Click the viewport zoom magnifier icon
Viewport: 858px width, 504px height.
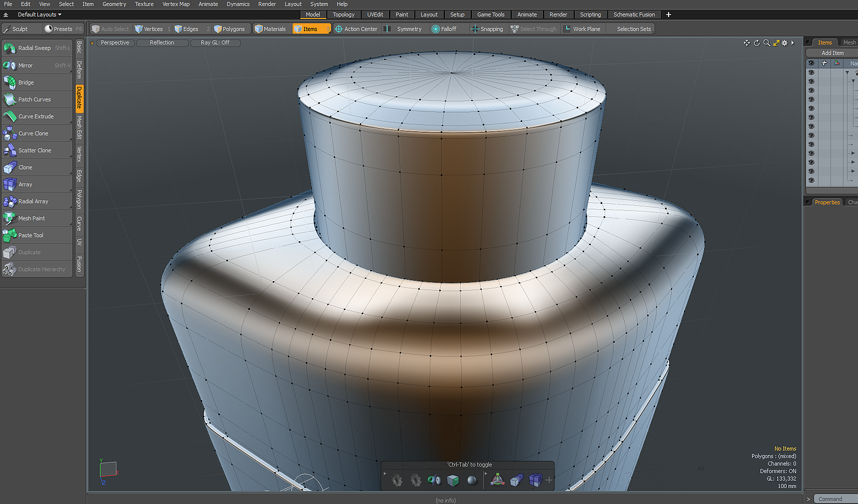pos(767,43)
